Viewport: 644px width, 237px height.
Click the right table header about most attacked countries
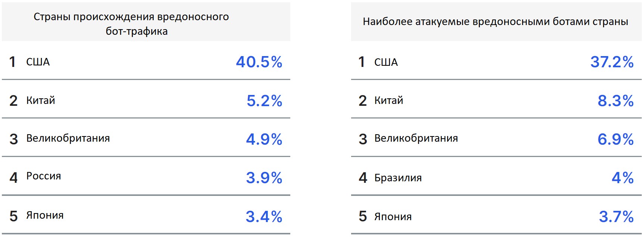tap(495, 21)
